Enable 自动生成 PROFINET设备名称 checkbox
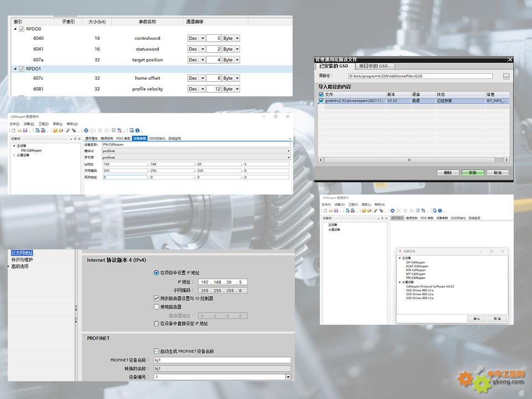532x399 pixels. (x=156, y=351)
